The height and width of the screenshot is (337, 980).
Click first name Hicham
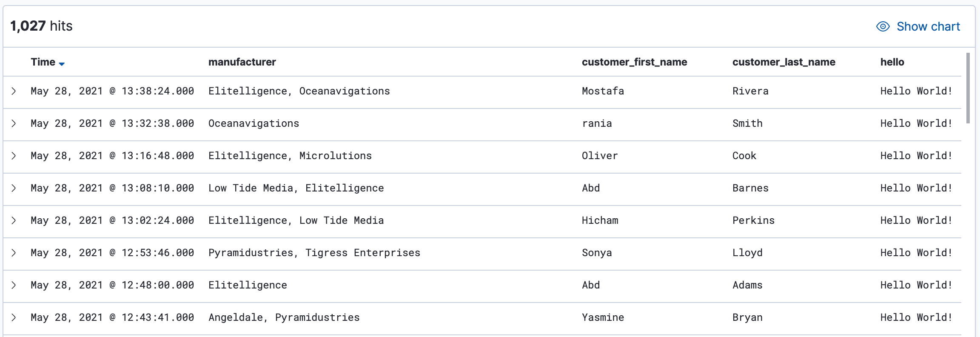coord(600,220)
